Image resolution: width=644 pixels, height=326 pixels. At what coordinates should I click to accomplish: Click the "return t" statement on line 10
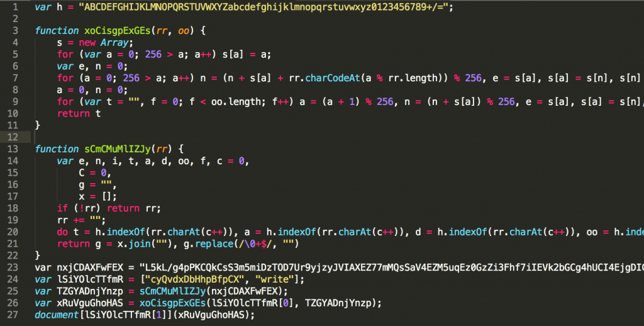tap(79, 113)
